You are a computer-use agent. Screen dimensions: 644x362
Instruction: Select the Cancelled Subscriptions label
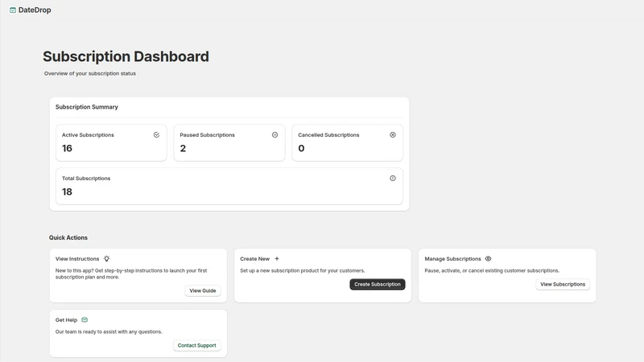tap(328, 135)
